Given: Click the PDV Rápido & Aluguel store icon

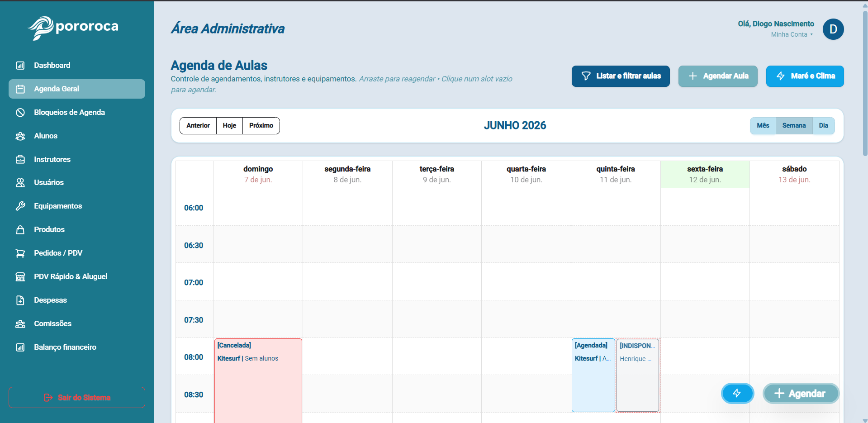Looking at the screenshot, I should coord(20,277).
